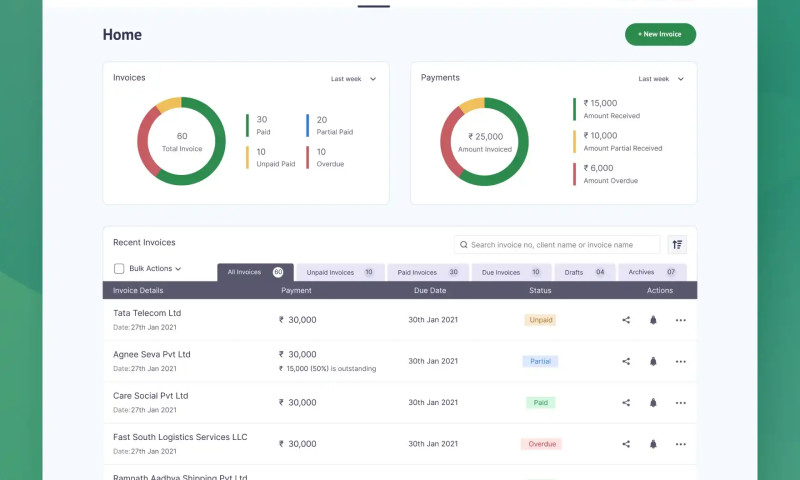Image resolution: width=800 pixels, height=480 pixels.
Task: Open more options for Care Social Pvt Ltd
Action: [x=681, y=403]
